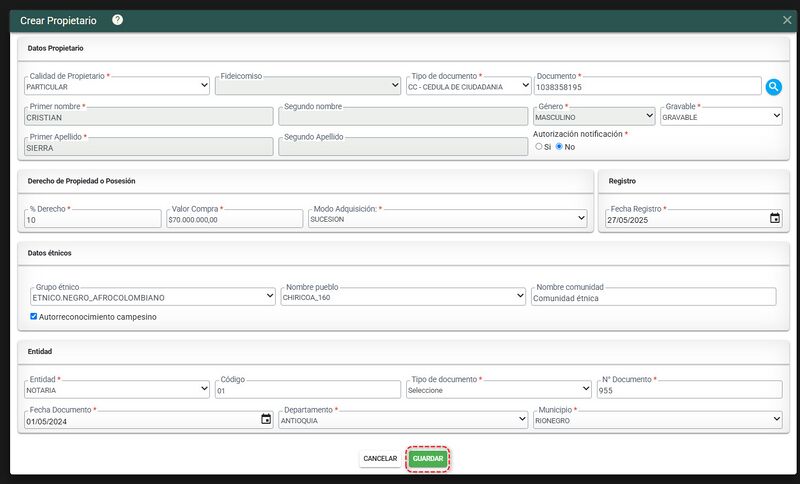Image resolution: width=800 pixels, height=484 pixels.
Task: Open Grupo étnico dropdown
Action: click(153, 297)
